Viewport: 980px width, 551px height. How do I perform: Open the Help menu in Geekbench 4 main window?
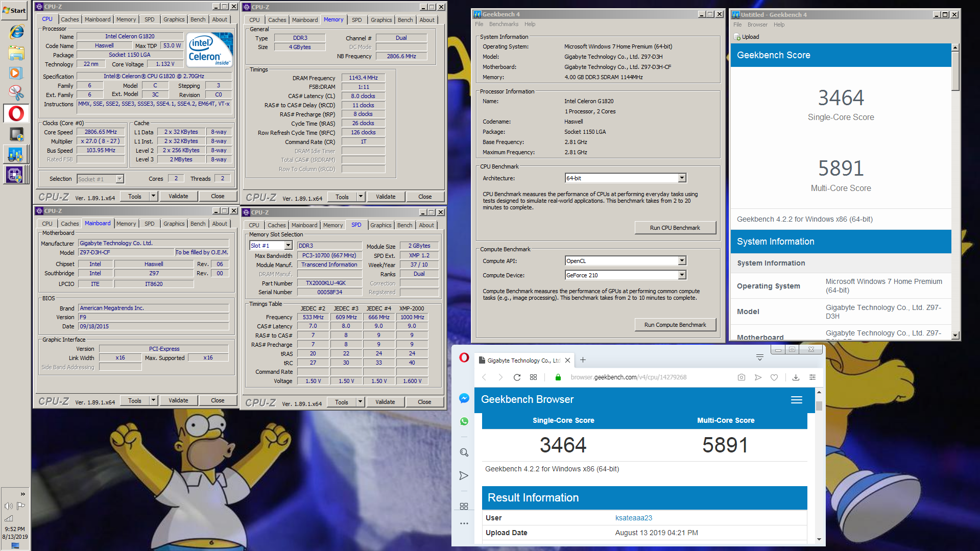530,24
